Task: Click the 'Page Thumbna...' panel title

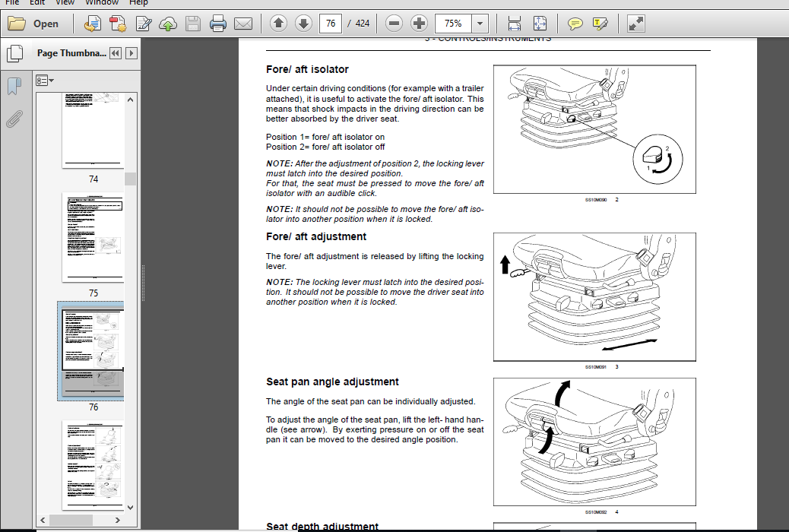Action: coord(71,53)
